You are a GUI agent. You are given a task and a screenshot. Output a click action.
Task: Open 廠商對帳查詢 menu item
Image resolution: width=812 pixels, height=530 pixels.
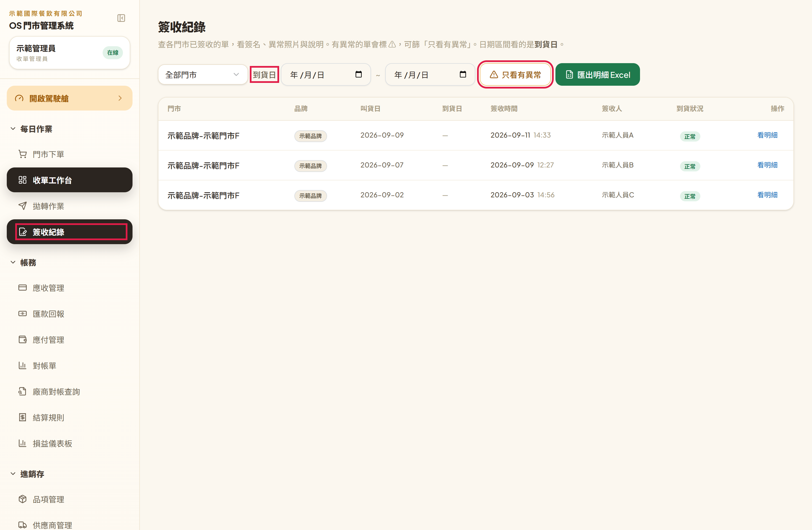coord(70,391)
